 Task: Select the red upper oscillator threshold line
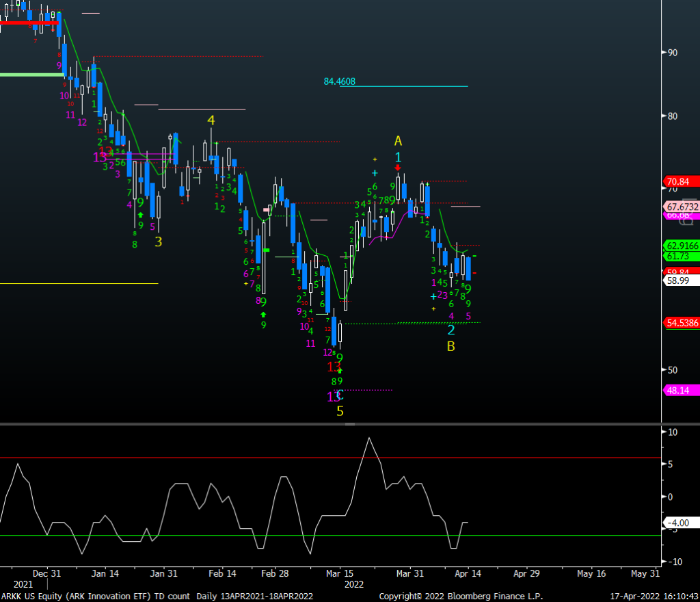(330, 458)
